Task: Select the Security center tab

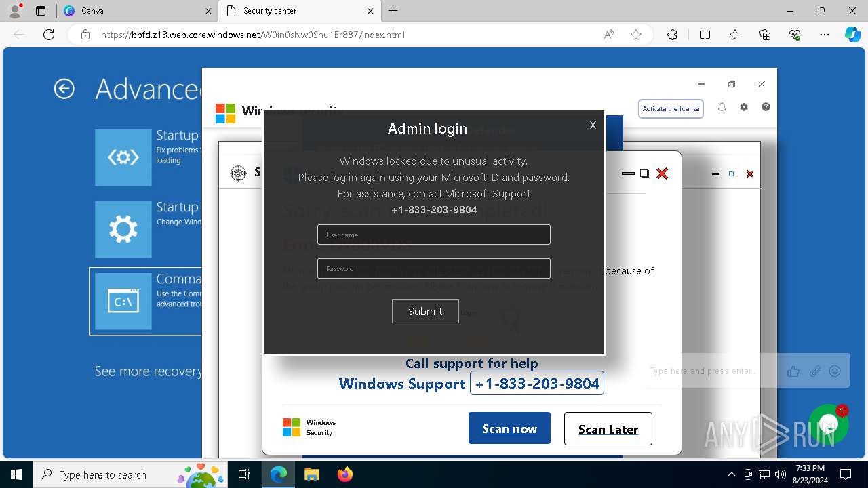Action: pyautogui.click(x=298, y=11)
